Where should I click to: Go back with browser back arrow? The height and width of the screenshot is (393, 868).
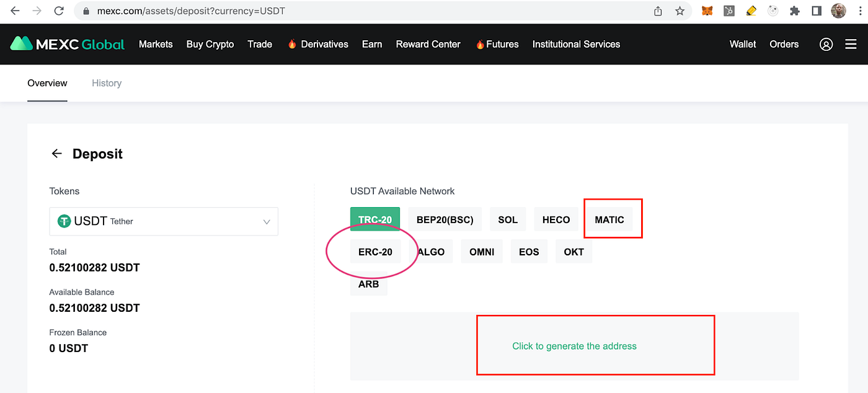pos(15,11)
